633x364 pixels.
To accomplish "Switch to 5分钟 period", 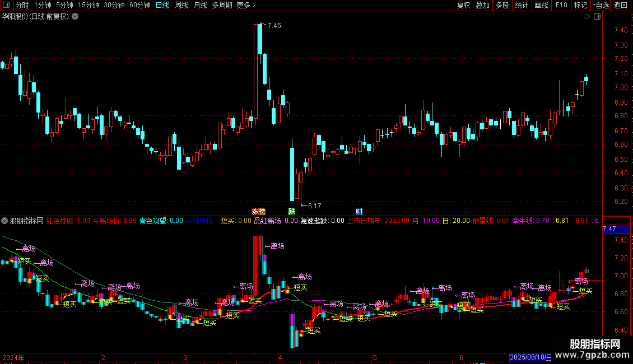I will [64, 5].
